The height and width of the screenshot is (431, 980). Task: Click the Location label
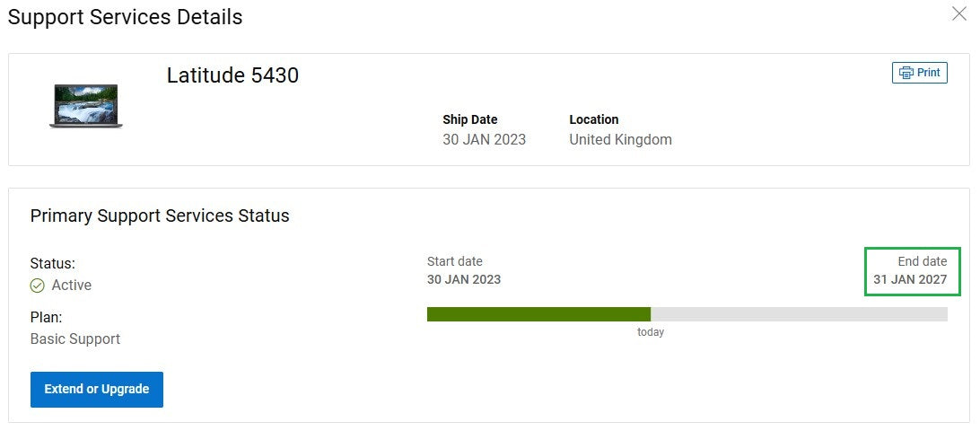click(x=594, y=119)
